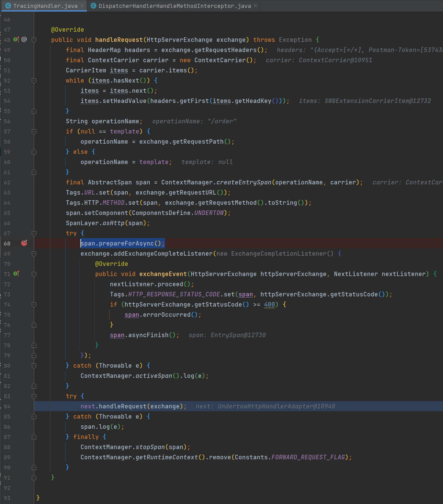The width and height of the screenshot is (443, 504).
Task: Click the ContextCarrier constructor on line 50
Action: (x=220, y=60)
